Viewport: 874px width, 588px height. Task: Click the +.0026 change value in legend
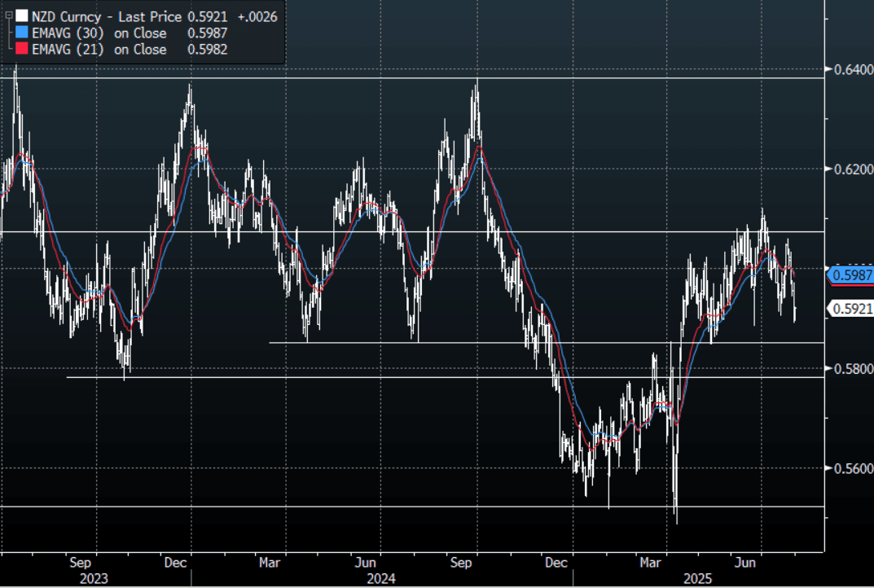pos(257,16)
